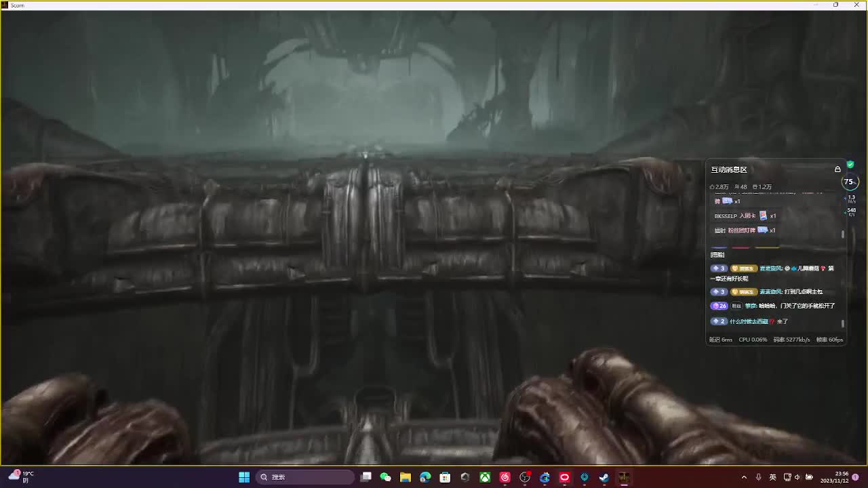Open the teal circle app on the taskbar
This screenshot has width=868, height=488.
pos(585,477)
